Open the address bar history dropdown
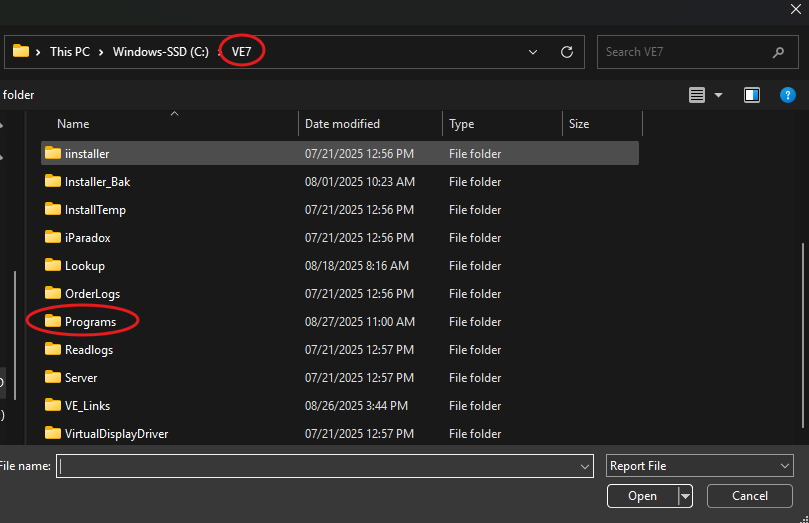 point(533,52)
